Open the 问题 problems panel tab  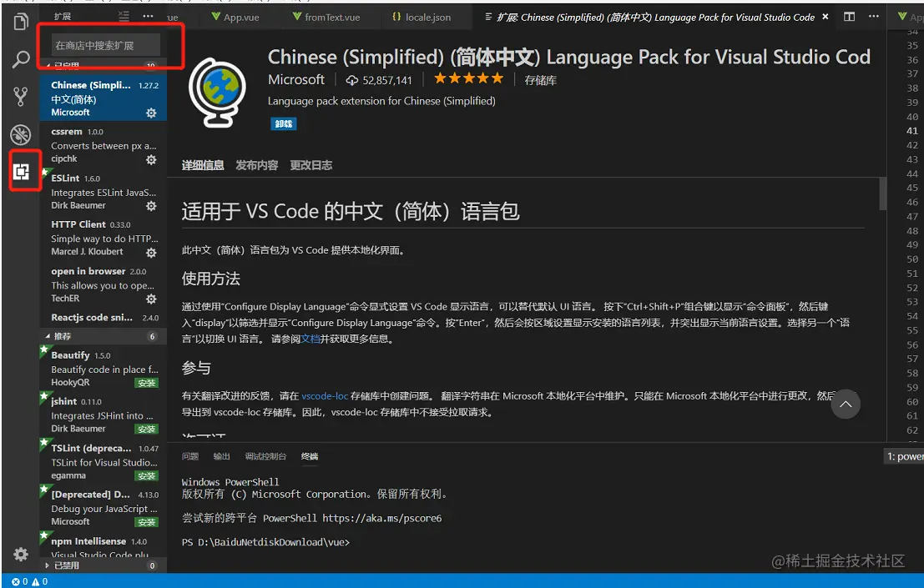click(x=190, y=456)
